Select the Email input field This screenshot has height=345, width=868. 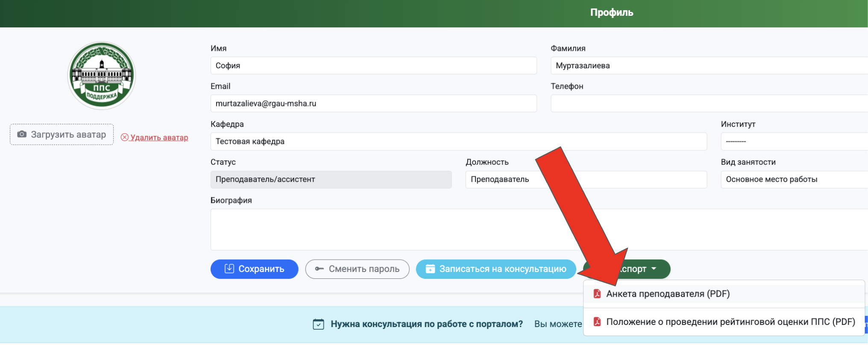click(373, 104)
